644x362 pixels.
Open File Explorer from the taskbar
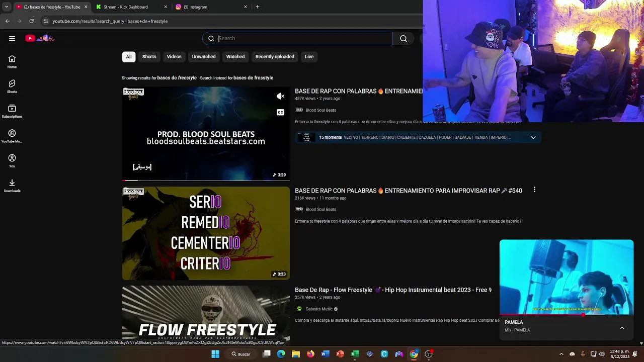[x=296, y=354]
